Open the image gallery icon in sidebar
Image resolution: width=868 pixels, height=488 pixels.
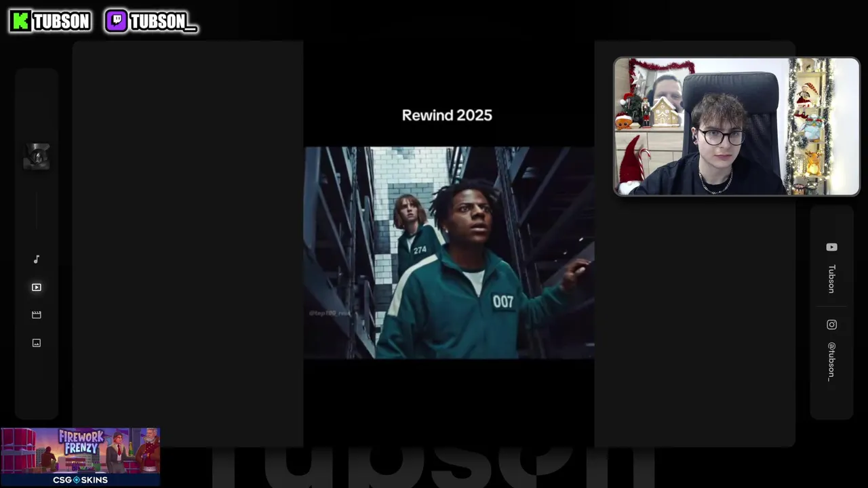coord(37,343)
